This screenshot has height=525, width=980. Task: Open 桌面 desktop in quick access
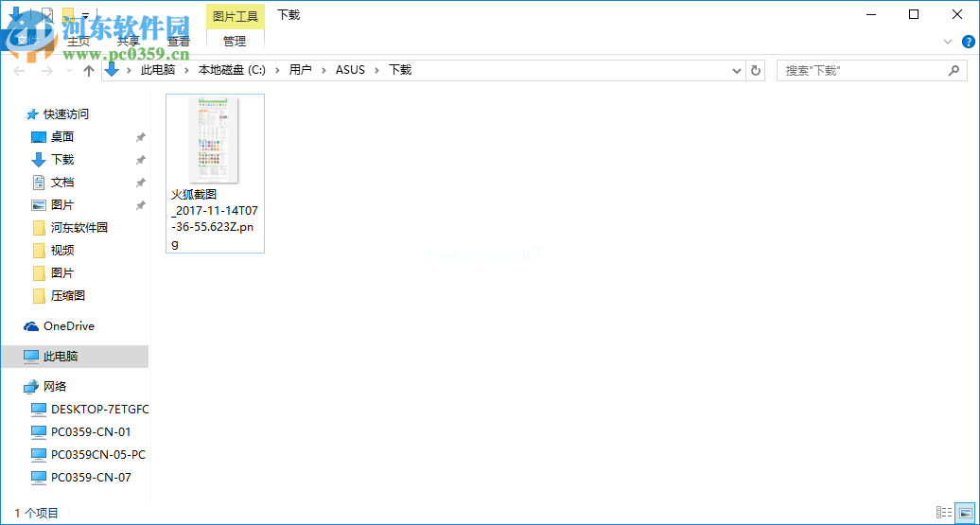coord(62,137)
